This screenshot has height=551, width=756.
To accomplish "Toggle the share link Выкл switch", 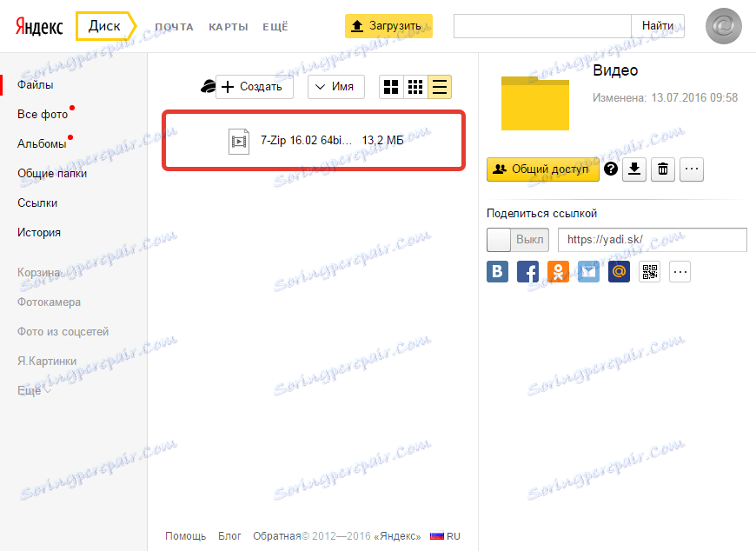I will click(x=518, y=240).
